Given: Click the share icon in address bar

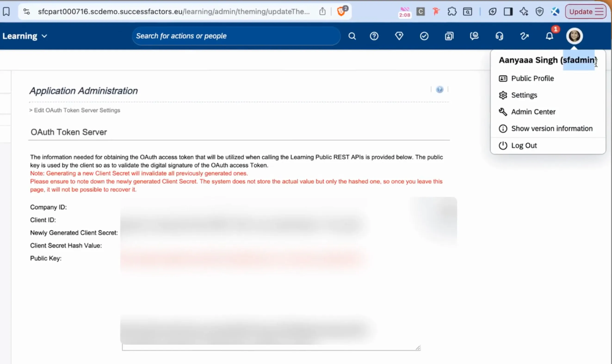Looking at the screenshot, I should click(x=322, y=11).
